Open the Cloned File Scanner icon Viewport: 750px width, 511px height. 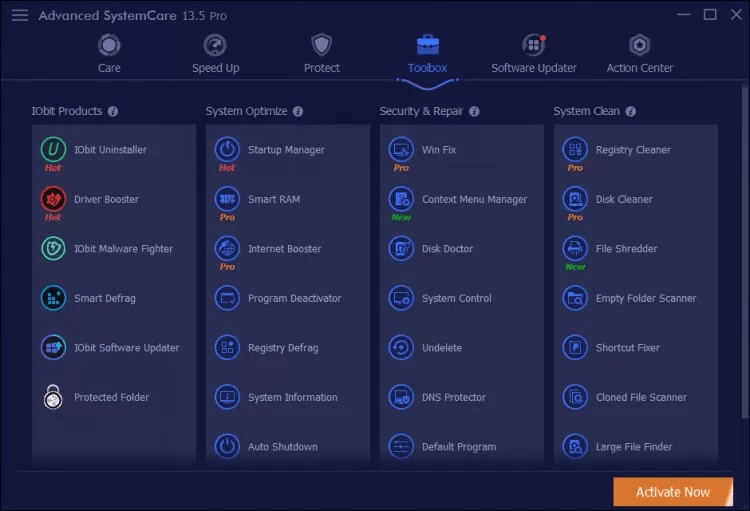pos(575,397)
